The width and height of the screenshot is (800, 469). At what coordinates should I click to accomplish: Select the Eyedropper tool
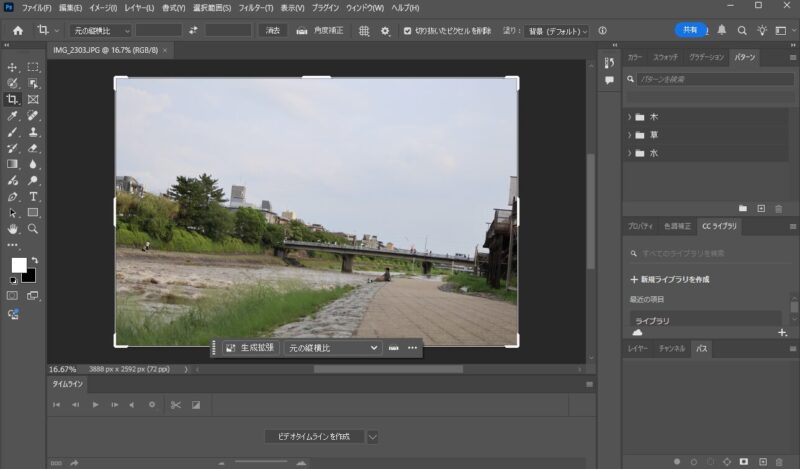coord(12,116)
